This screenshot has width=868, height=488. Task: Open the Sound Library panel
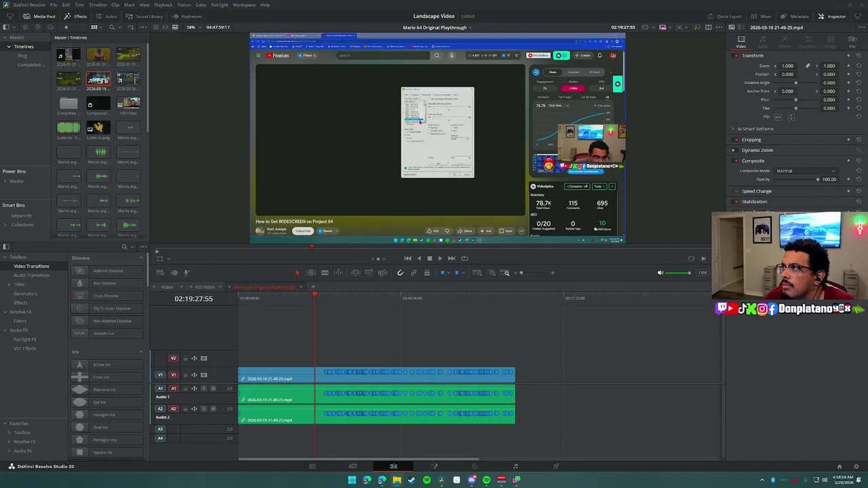144,16
